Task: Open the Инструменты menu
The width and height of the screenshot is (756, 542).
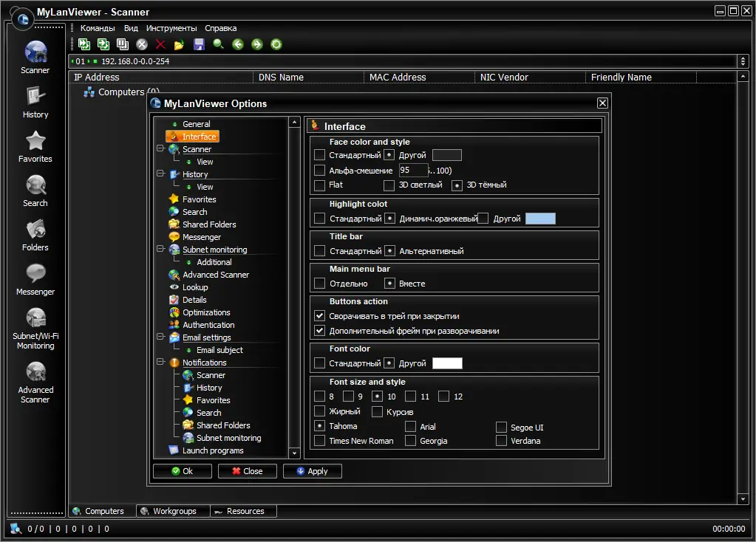Action: [171, 28]
